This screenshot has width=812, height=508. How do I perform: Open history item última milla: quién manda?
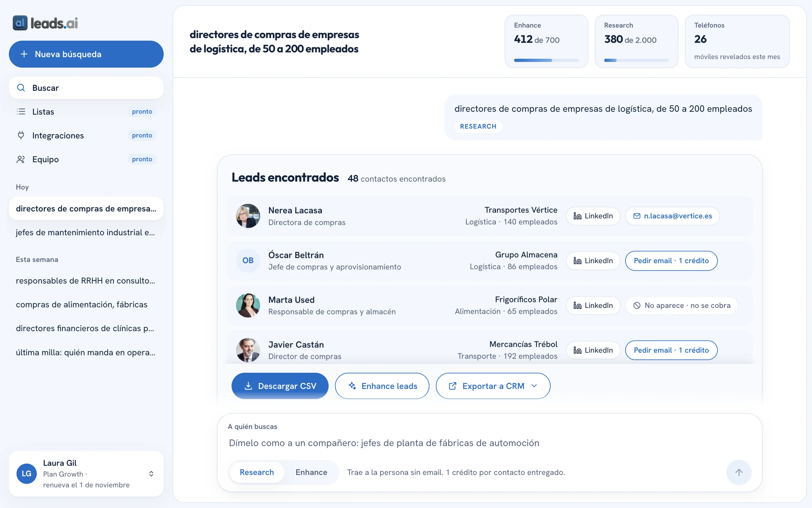coord(86,352)
